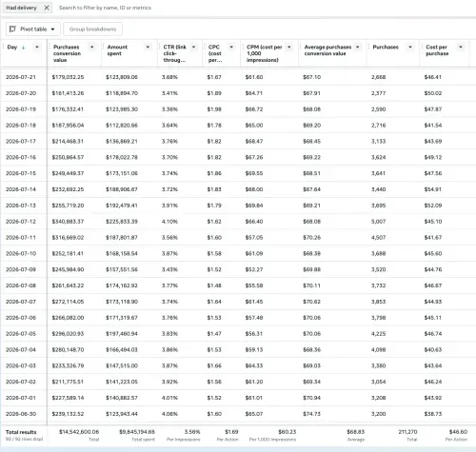Image resolution: width=476 pixels, height=452 pixels.
Task: Select the 2026-07-07 day row
Action: click(x=238, y=302)
